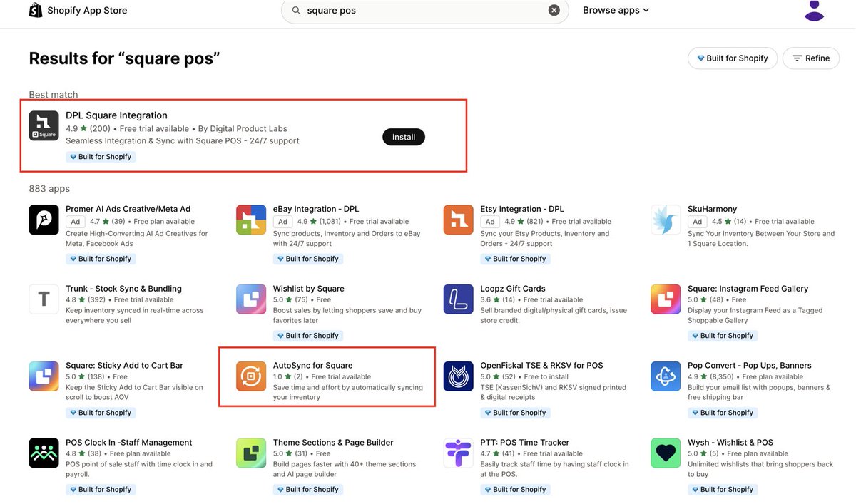Viewport: 856px width, 504px height.
Task: Open Theme Sections & Page Builder title
Action: [x=333, y=443]
